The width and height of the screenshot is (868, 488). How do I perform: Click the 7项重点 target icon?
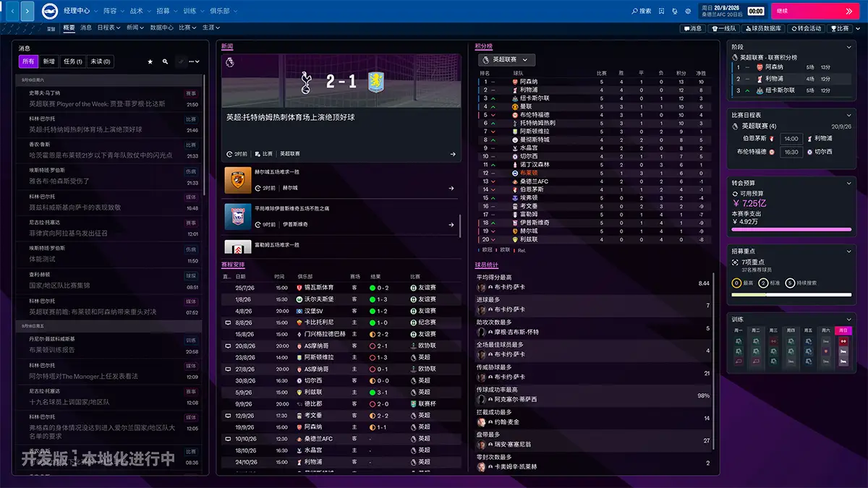(x=736, y=262)
